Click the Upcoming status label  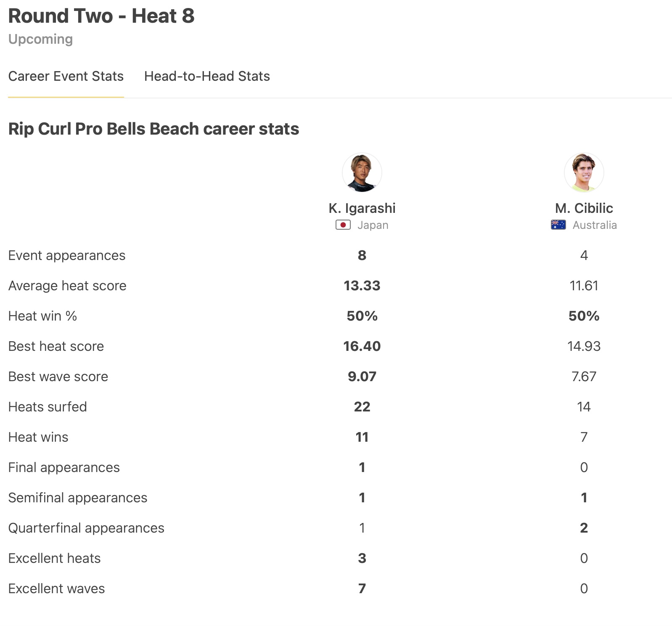click(x=40, y=39)
